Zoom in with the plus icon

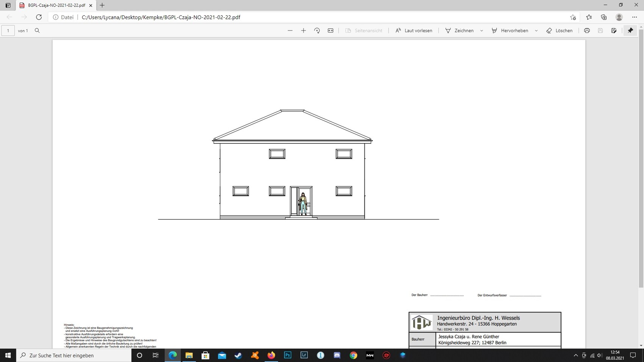303,31
